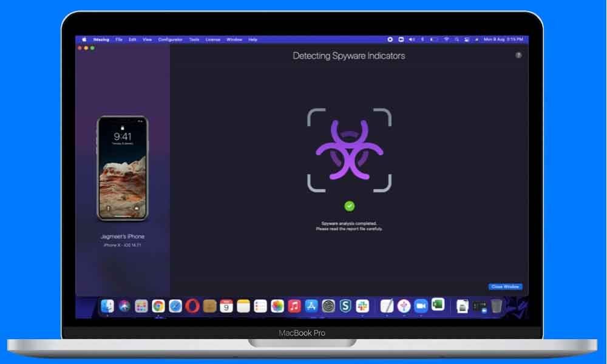Open the File menu
This screenshot has width=607, height=364.
(x=119, y=39)
